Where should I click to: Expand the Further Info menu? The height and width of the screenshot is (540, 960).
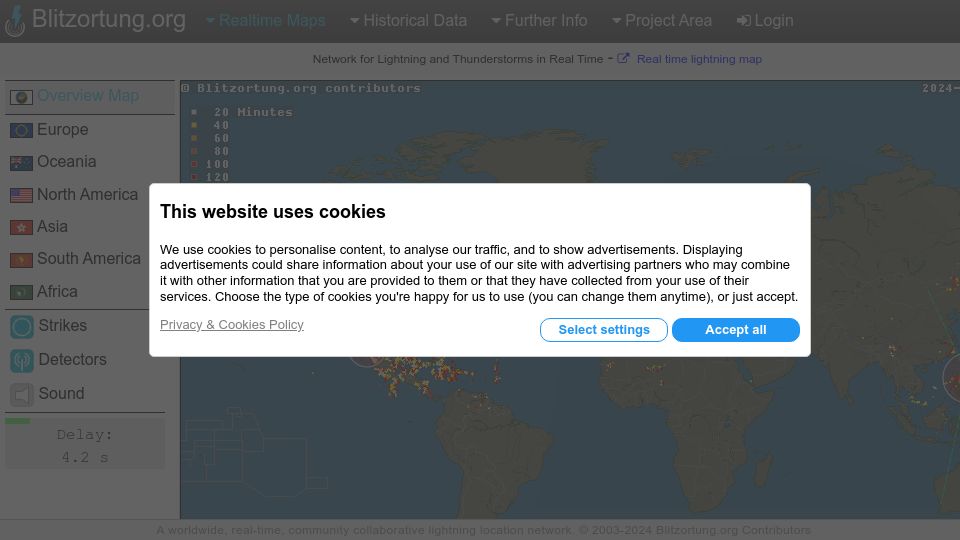[x=539, y=21]
